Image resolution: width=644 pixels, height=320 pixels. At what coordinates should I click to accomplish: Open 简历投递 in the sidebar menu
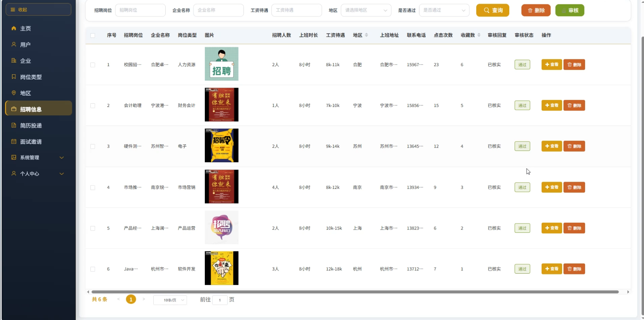coord(39,125)
